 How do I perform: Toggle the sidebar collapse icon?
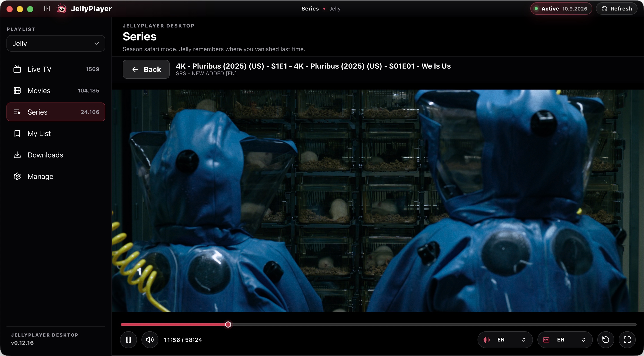(x=47, y=9)
